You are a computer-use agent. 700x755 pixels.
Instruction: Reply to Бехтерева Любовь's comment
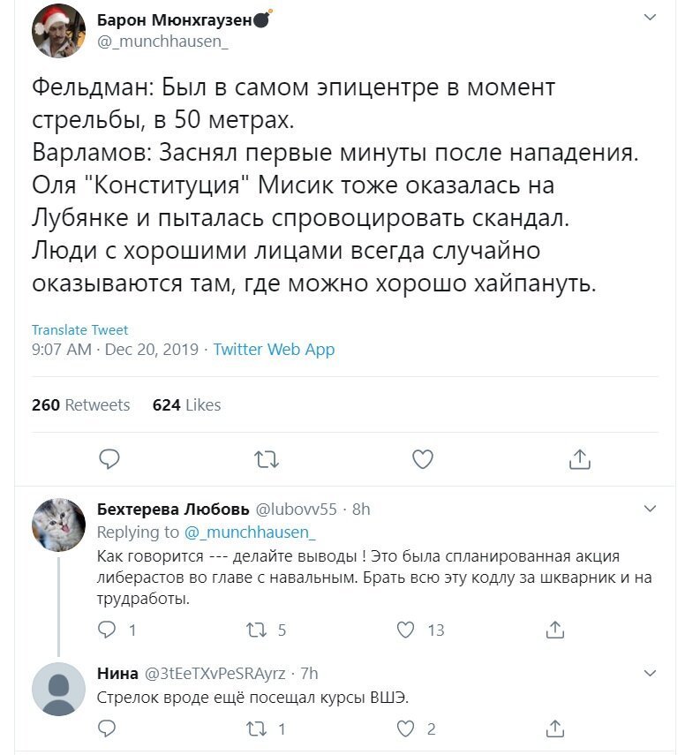pyautogui.click(x=107, y=630)
